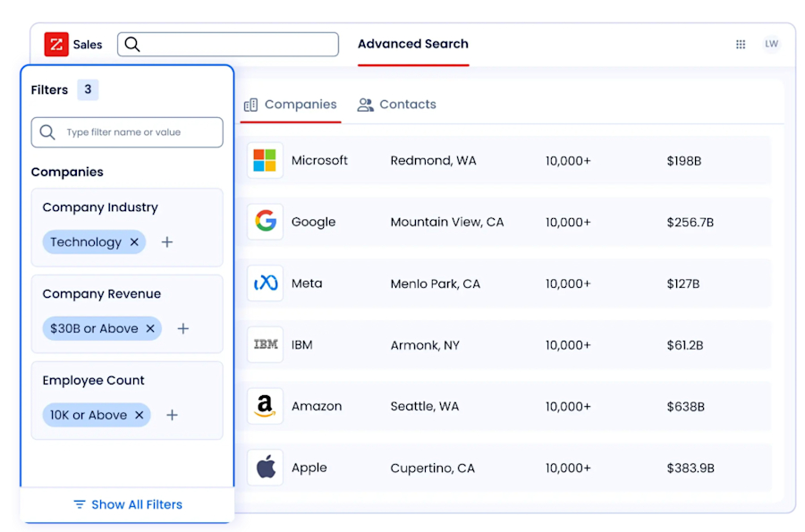Screen dimensions: 805x532
Task: Remove the $30B or Above chip
Action: click(150, 328)
